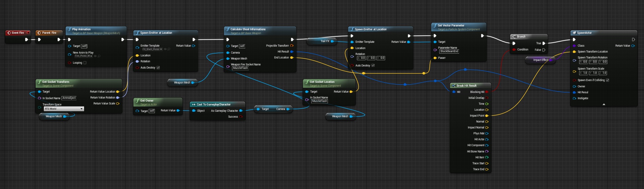Click the As Gameplay Character output pin
This screenshot has width=644, height=189.
(241, 111)
